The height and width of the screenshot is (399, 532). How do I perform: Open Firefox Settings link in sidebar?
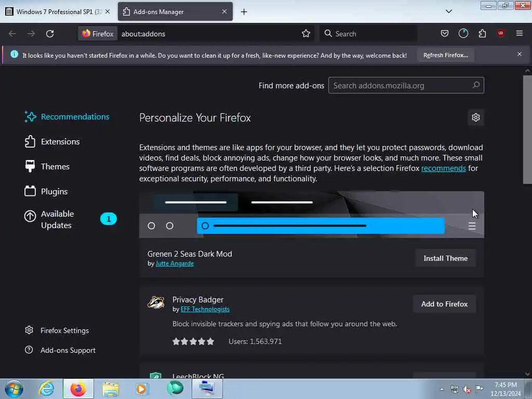(x=57, y=330)
